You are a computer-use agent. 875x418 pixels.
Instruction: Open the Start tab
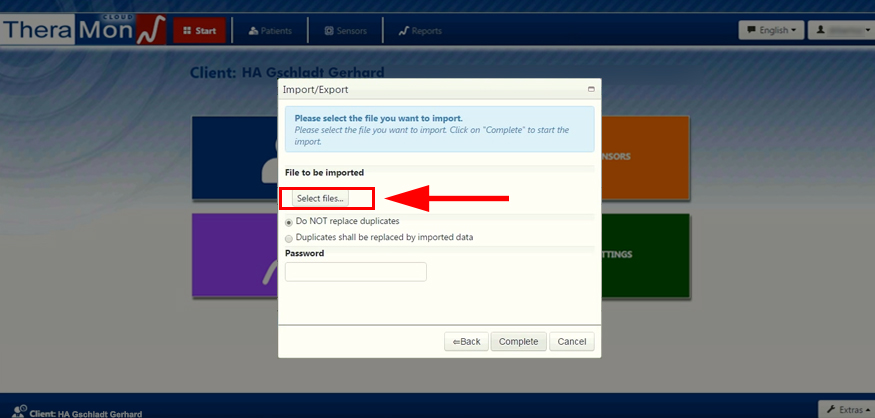coord(199,31)
